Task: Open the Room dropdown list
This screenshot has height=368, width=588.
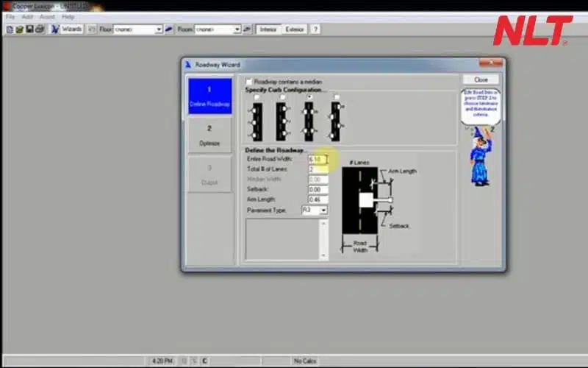Action: pos(237,29)
